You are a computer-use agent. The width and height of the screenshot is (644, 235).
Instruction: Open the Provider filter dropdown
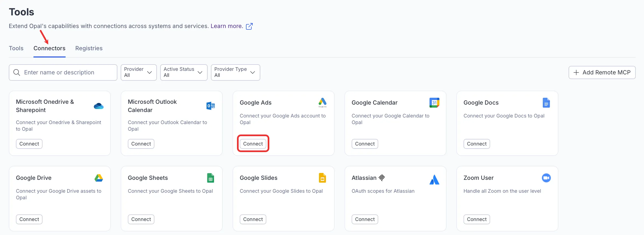point(139,72)
